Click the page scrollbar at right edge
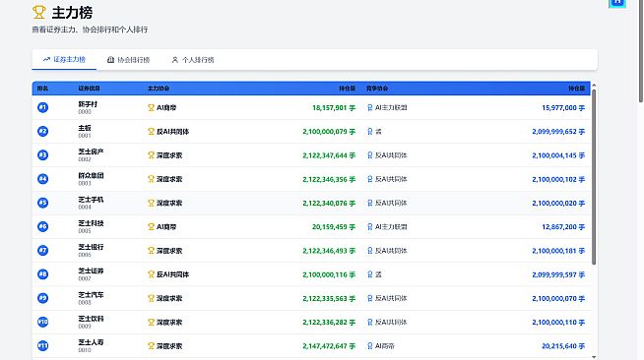This screenshot has width=644, height=360. (x=641, y=51)
